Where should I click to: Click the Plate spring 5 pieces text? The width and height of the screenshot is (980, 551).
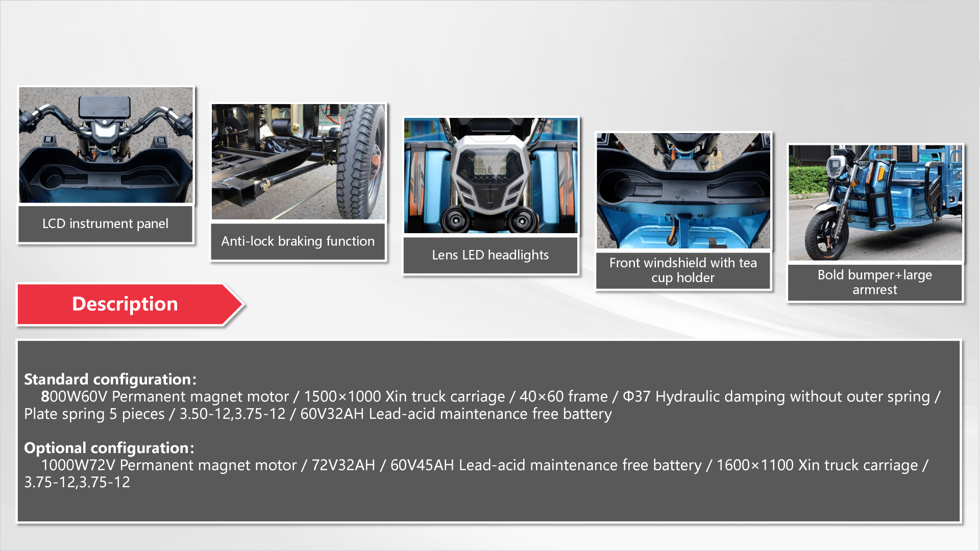click(x=94, y=414)
